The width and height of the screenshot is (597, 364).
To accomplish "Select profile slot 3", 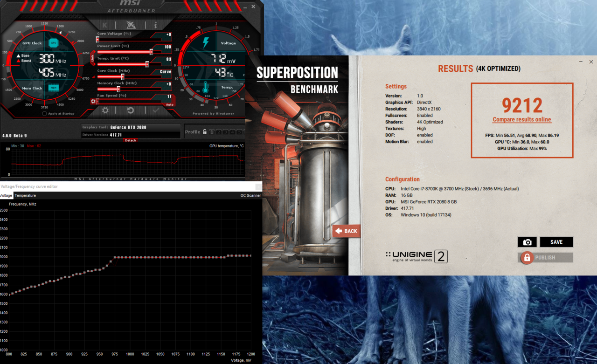I will pyautogui.click(x=225, y=132).
